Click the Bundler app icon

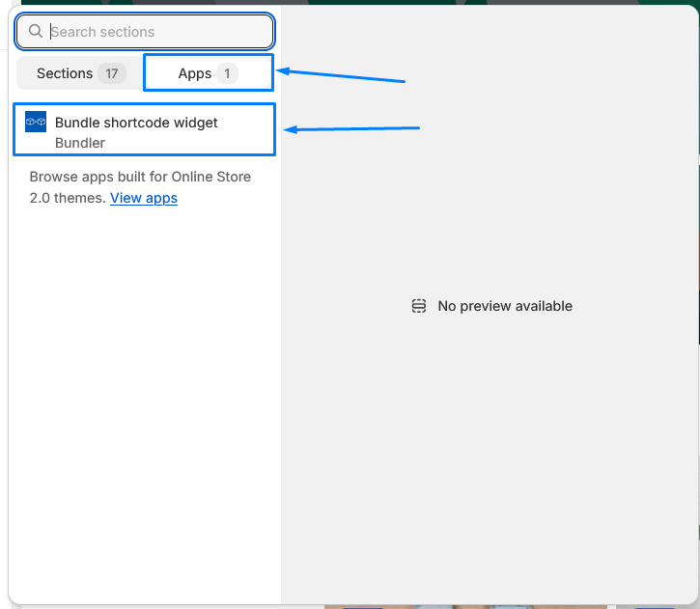(36, 122)
